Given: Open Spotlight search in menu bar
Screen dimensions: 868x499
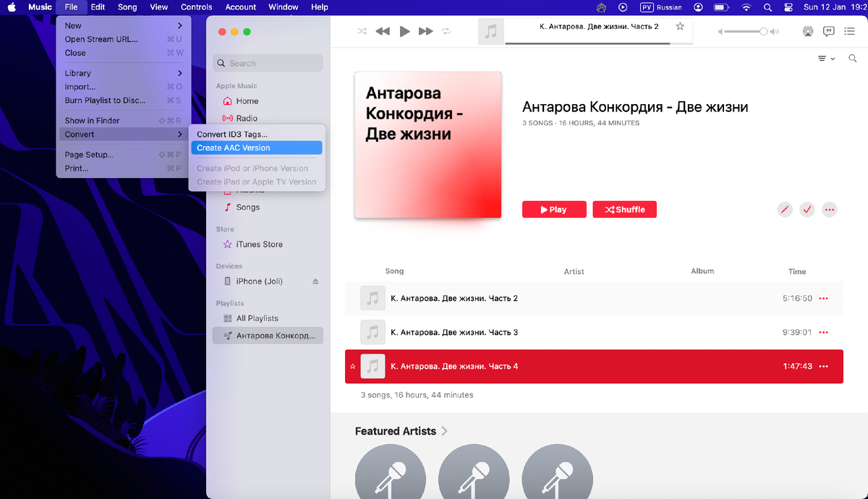Looking at the screenshot, I should pyautogui.click(x=767, y=7).
